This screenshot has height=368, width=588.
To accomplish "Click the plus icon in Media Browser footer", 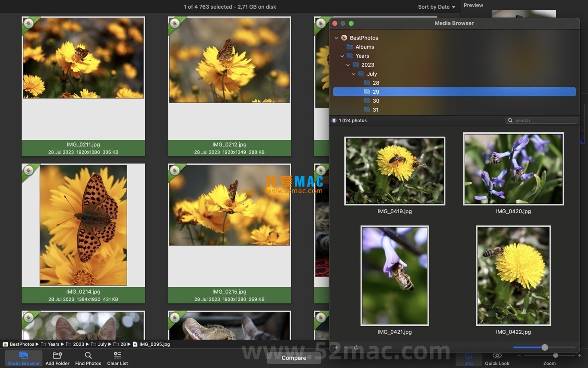I will coord(336,347).
